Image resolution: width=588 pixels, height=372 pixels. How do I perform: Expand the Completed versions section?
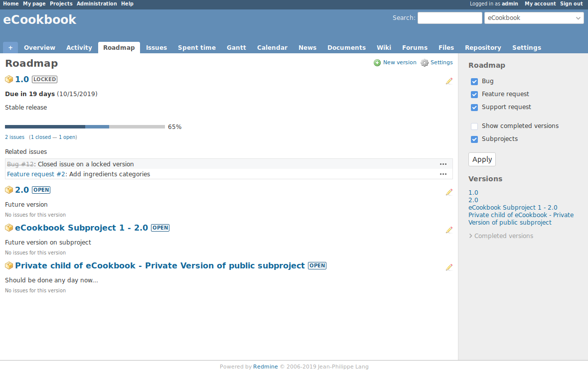[501, 236]
